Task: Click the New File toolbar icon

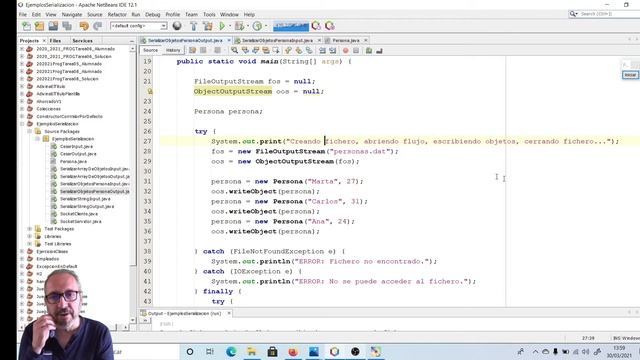Action: (27, 26)
